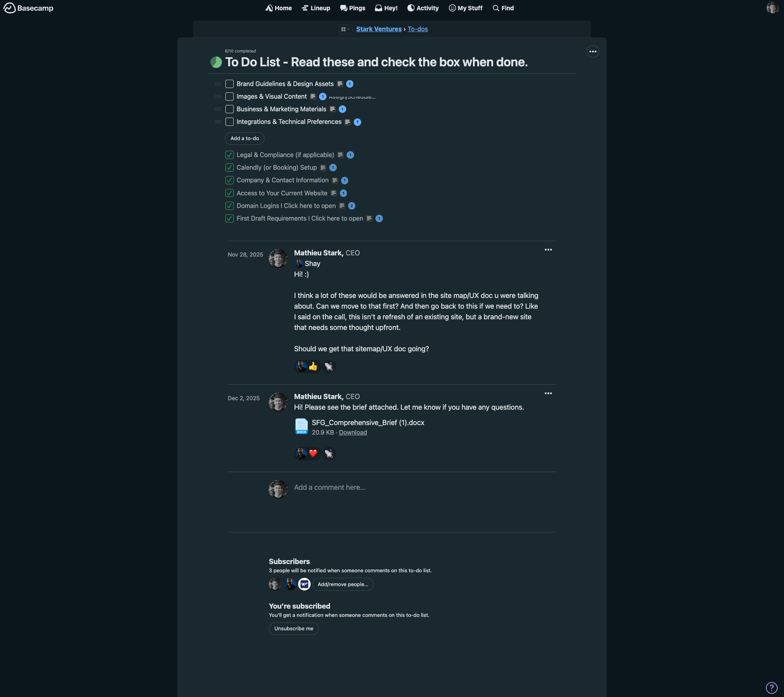Open the help question mark icon
The image size is (784, 697).
[771, 688]
